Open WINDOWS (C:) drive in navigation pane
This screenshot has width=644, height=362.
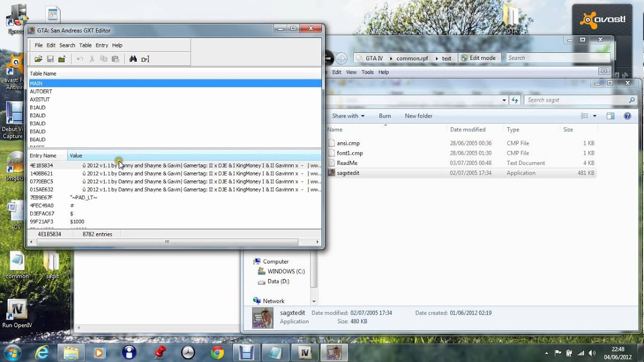(286, 271)
